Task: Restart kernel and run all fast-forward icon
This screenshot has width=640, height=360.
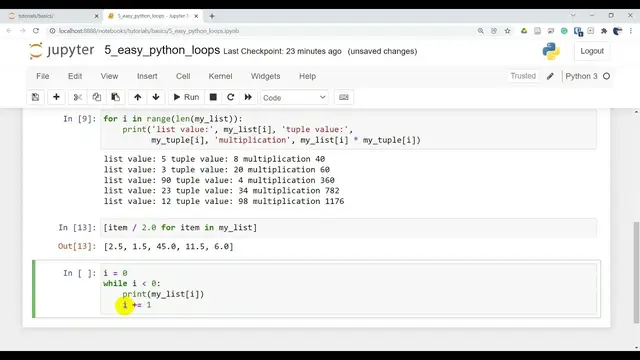Action: pyautogui.click(x=248, y=97)
